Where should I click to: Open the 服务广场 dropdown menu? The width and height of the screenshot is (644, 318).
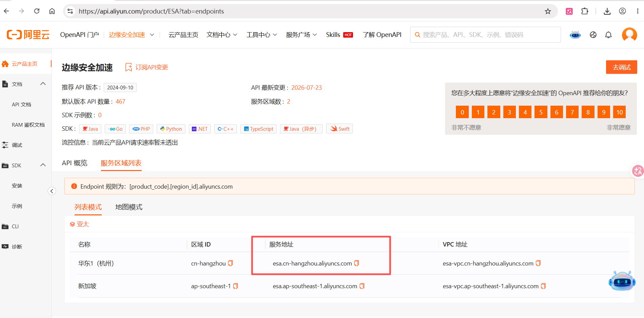point(301,35)
